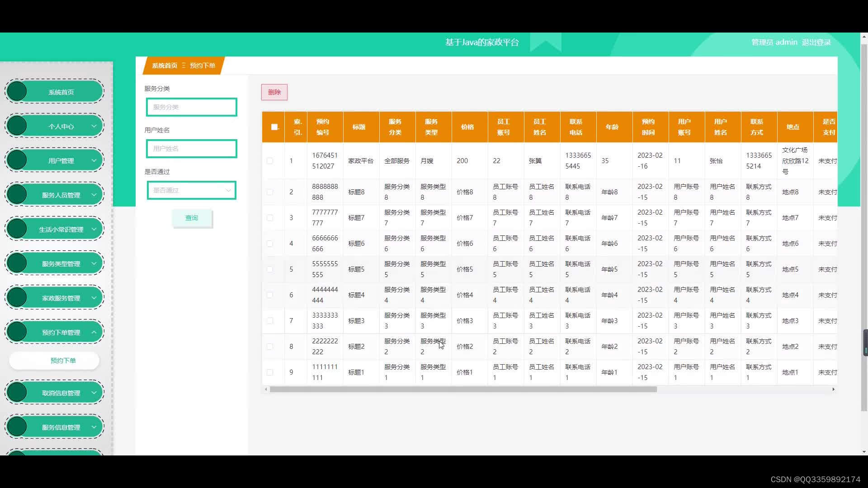Image resolution: width=868 pixels, height=488 pixels.
Task: Click the 查询 search button
Action: point(192,218)
